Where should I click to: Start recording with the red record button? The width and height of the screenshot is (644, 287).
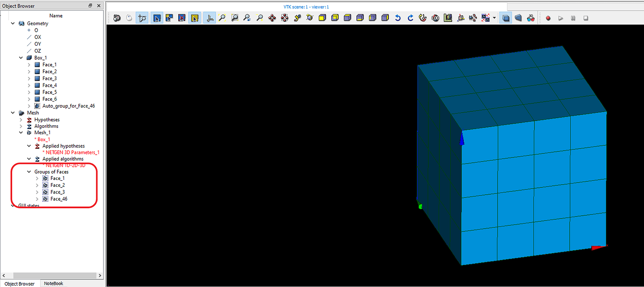coord(548,18)
